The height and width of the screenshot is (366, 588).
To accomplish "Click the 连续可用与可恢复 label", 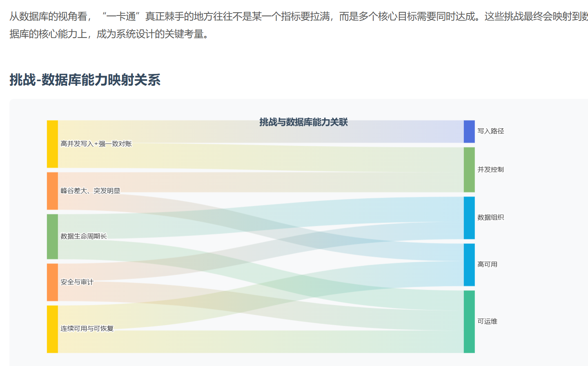I will pyautogui.click(x=87, y=328).
